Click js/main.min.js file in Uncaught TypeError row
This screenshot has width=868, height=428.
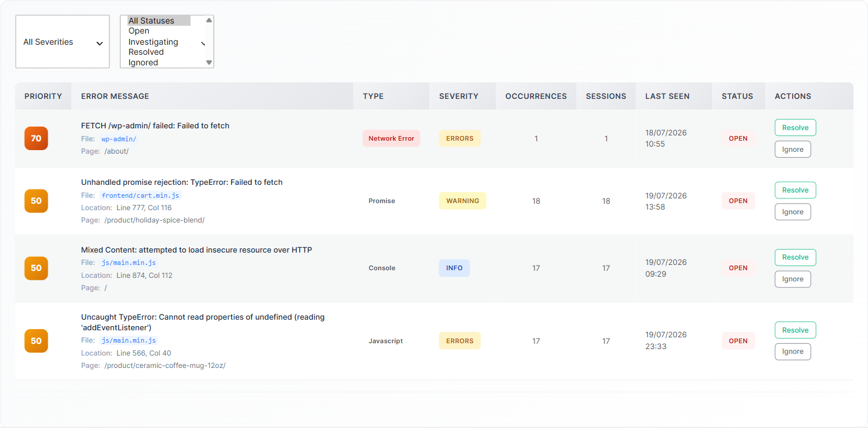coord(128,340)
